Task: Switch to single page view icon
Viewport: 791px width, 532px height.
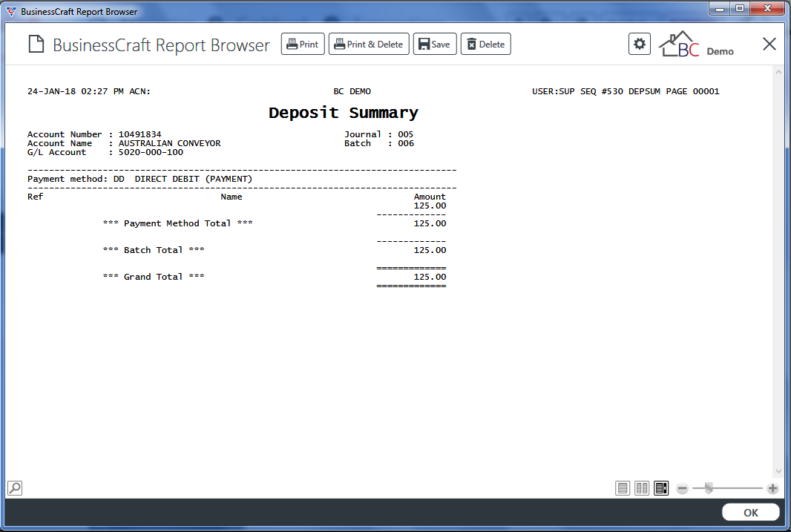Action: coord(623,488)
